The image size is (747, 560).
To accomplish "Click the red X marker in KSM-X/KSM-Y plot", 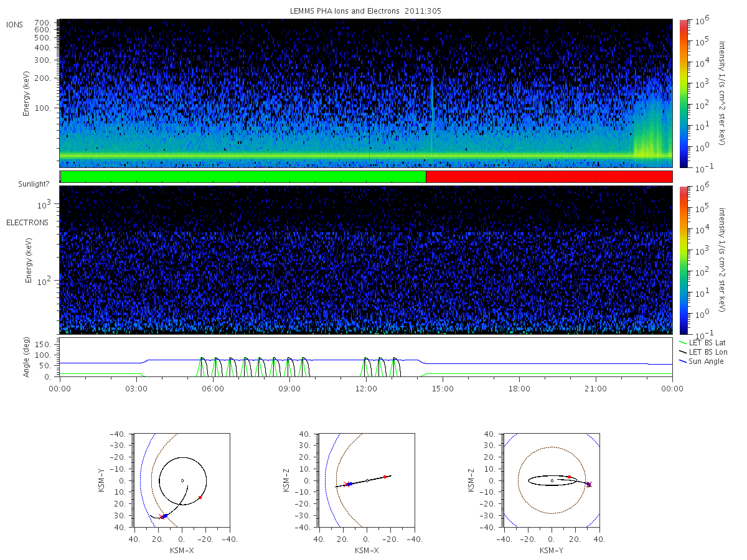I will (162, 517).
